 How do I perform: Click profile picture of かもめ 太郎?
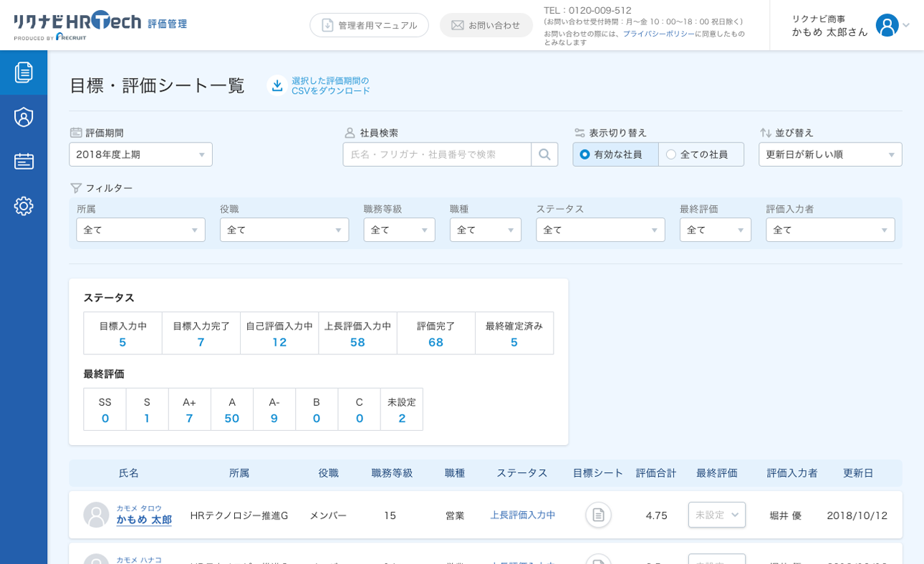click(96, 515)
